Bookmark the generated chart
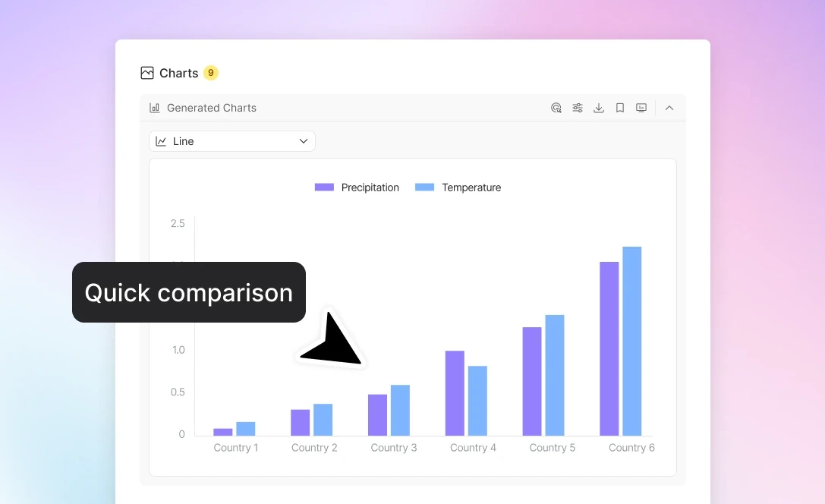This screenshot has width=825, height=504. [620, 108]
